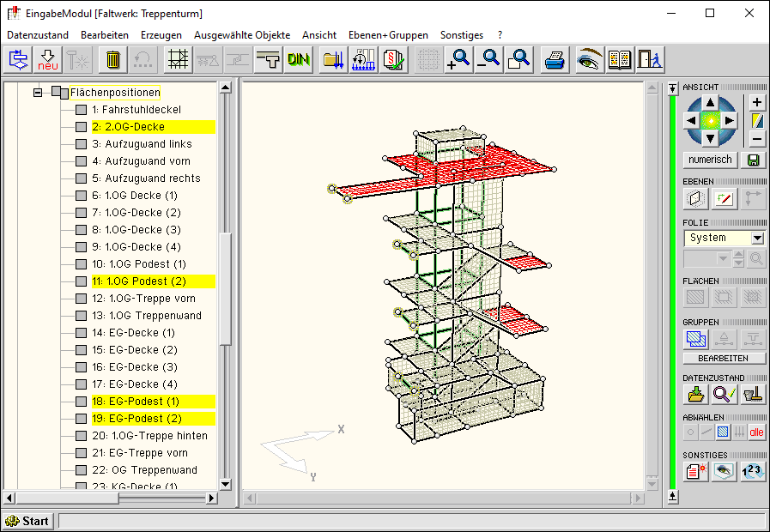Click the 'numerisch' view button
Screen dimensions: 770x532
click(x=710, y=160)
